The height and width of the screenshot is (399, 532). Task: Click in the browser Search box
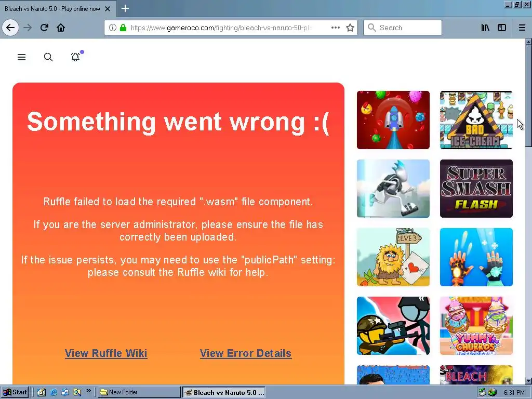(403, 28)
